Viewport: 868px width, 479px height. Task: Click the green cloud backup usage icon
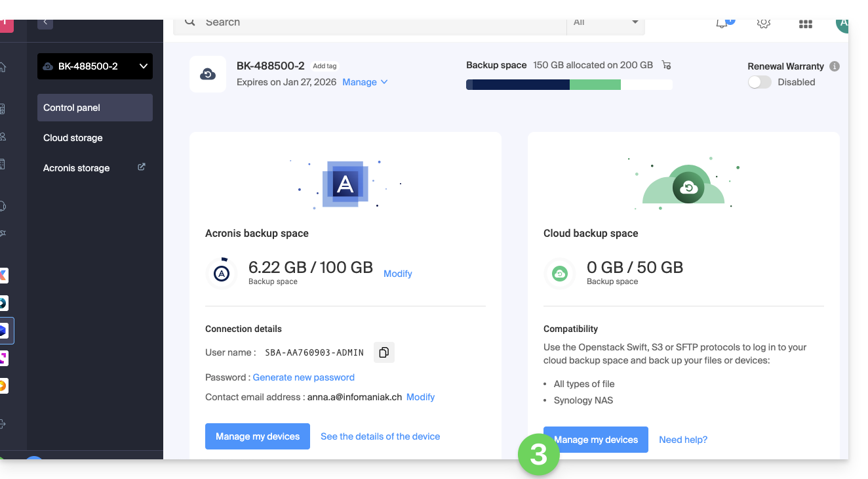560,273
